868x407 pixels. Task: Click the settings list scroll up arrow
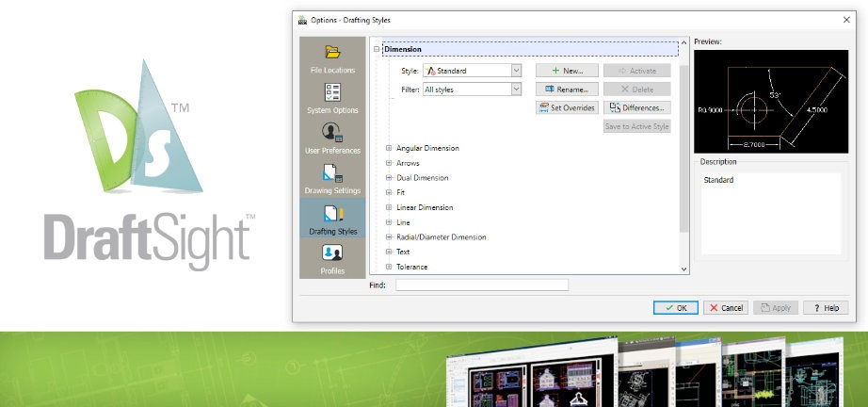click(x=683, y=42)
